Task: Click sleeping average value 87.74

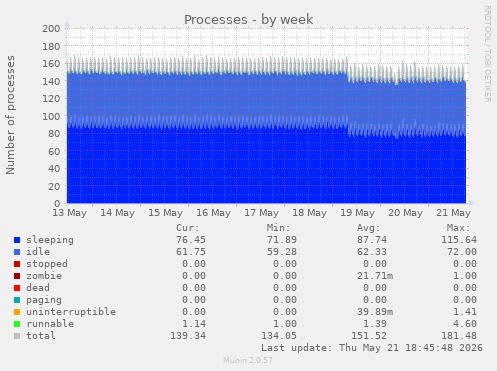Action: click(x=372, y=240)
